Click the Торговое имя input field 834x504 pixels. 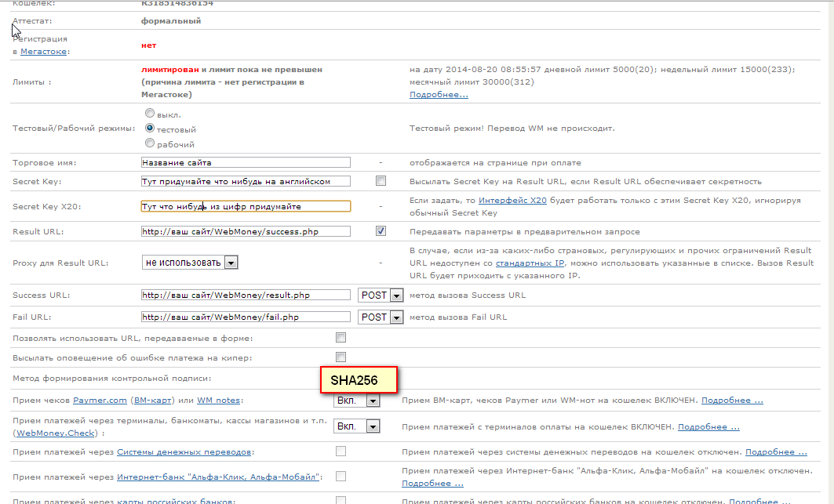245,163
